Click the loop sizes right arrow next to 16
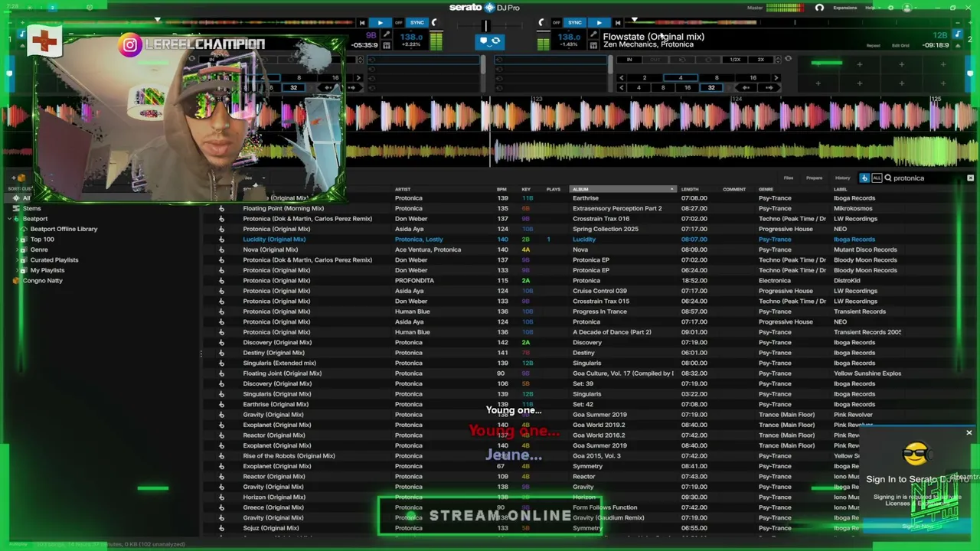980x551 pixels. pos(776,77)
